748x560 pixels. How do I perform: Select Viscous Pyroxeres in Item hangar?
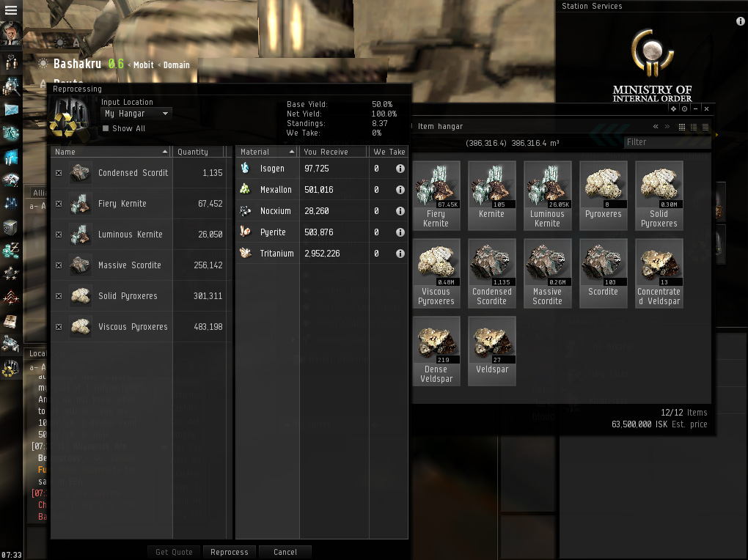pos(436,273)
